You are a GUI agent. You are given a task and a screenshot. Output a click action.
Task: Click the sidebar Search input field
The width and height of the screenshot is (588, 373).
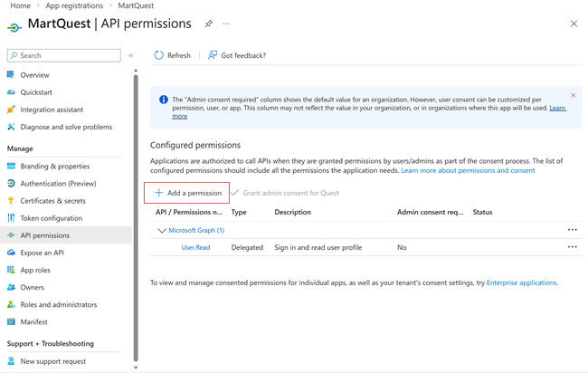coord(63,55)
